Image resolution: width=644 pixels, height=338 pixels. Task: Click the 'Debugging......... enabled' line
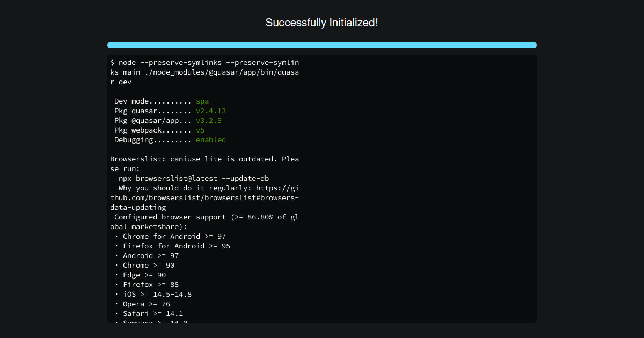tap(170, 139)
